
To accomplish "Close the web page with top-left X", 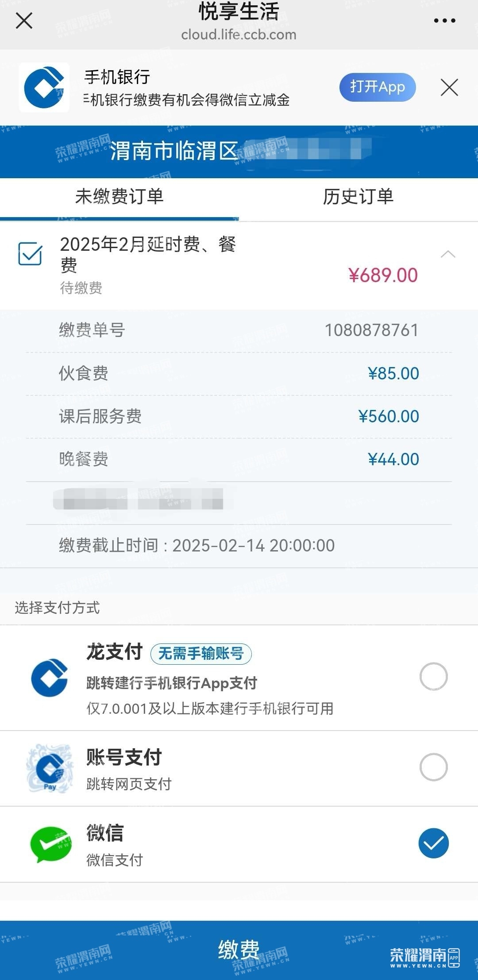I will [x=24, y=20].
